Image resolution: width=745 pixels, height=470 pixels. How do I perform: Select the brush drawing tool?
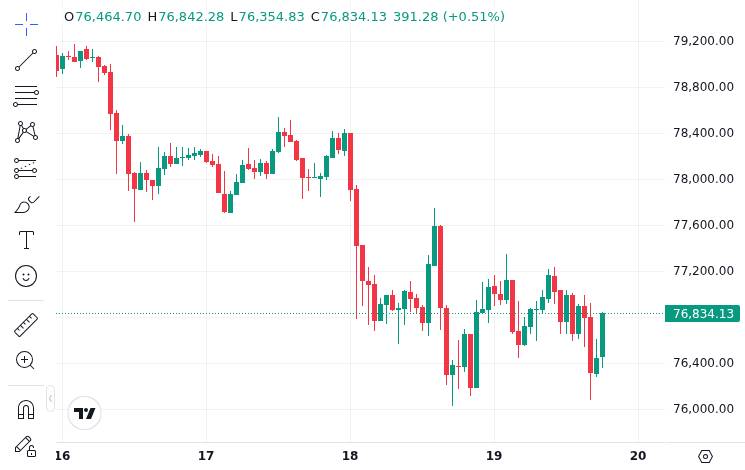click(x=26, y=204)
